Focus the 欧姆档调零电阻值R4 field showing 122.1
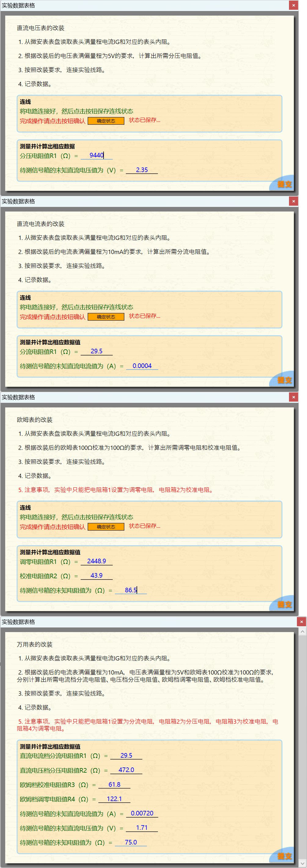307x868 pixels. pyautogui.click(x=114, y=799)
